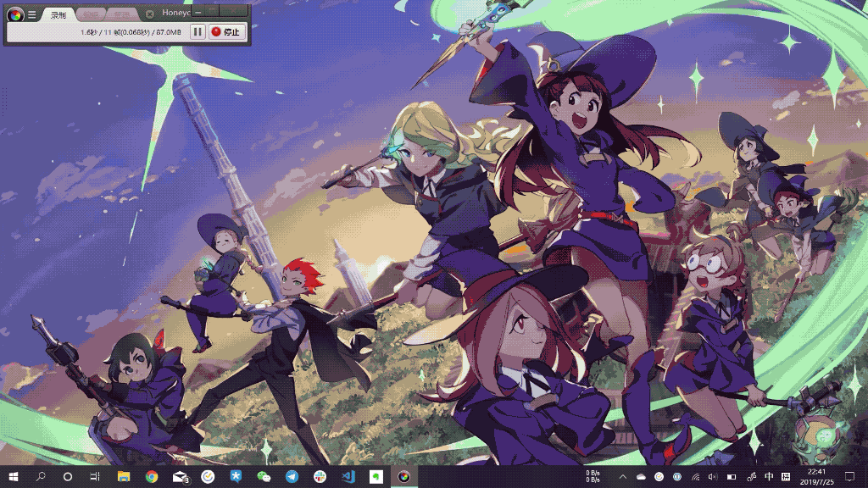Switch to the second blurred Honeycam tab
868x488 pixels.
coord(91,14)
